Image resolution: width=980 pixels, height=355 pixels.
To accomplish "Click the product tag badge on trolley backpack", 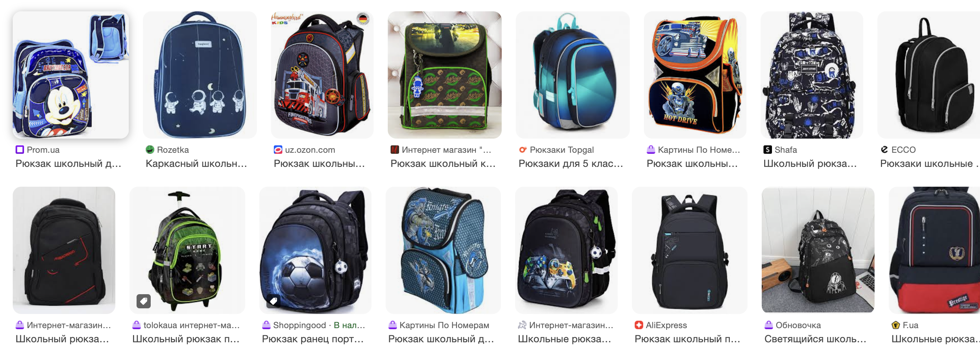I will tap(144, 301).
